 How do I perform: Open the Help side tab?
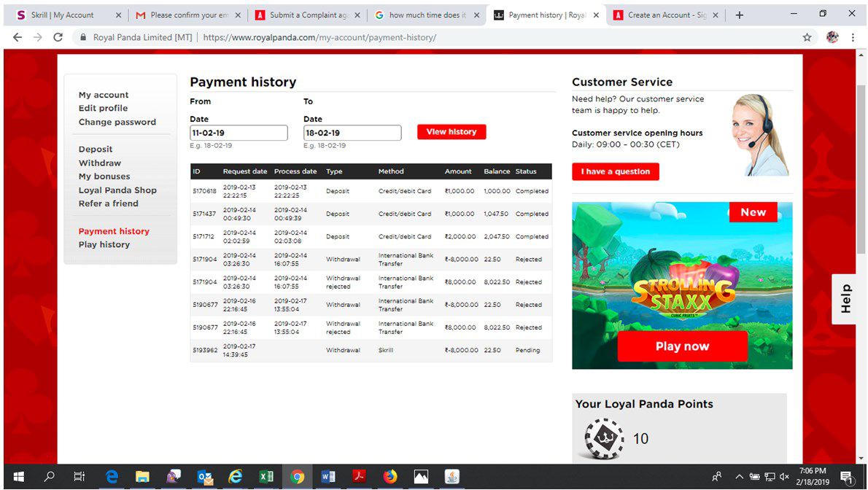coord(845,299)
